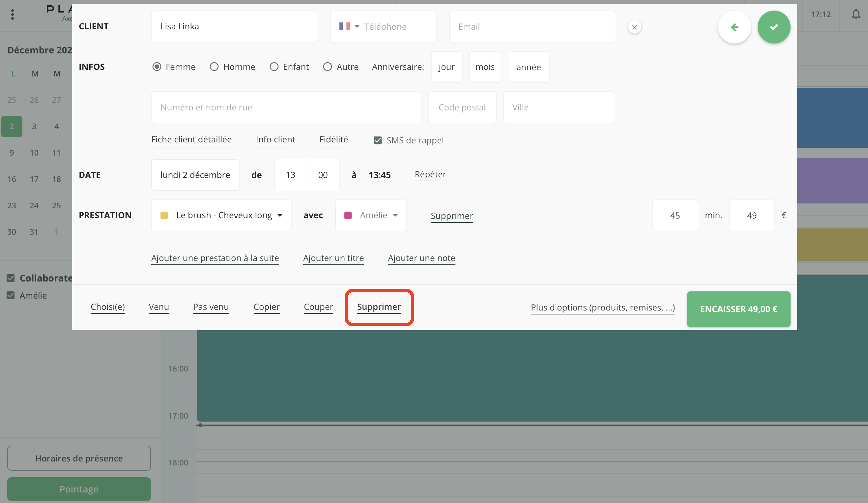Click the back arrow button

click(734, 27)
